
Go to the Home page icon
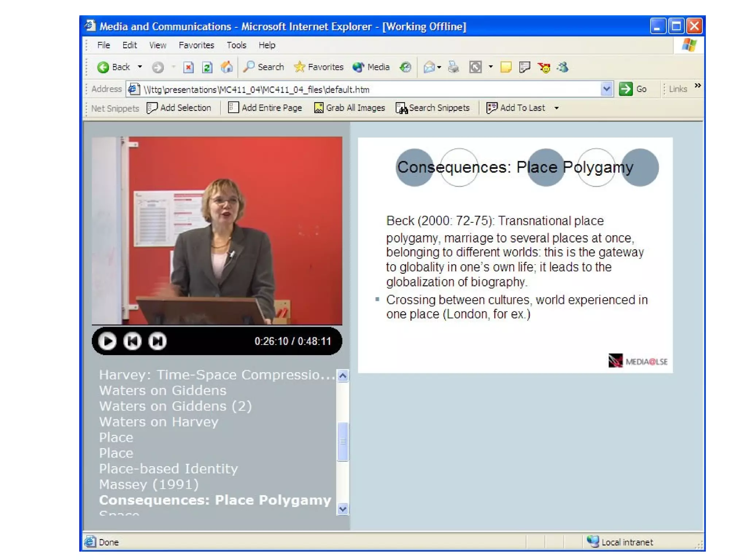point(227,67)
